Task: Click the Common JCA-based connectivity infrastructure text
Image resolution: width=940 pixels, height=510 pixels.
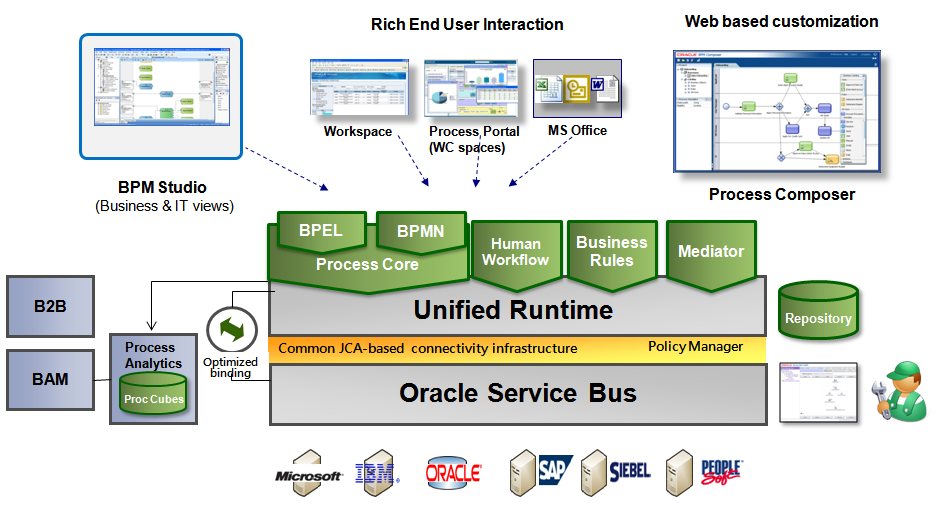Action: coord(427,349)
